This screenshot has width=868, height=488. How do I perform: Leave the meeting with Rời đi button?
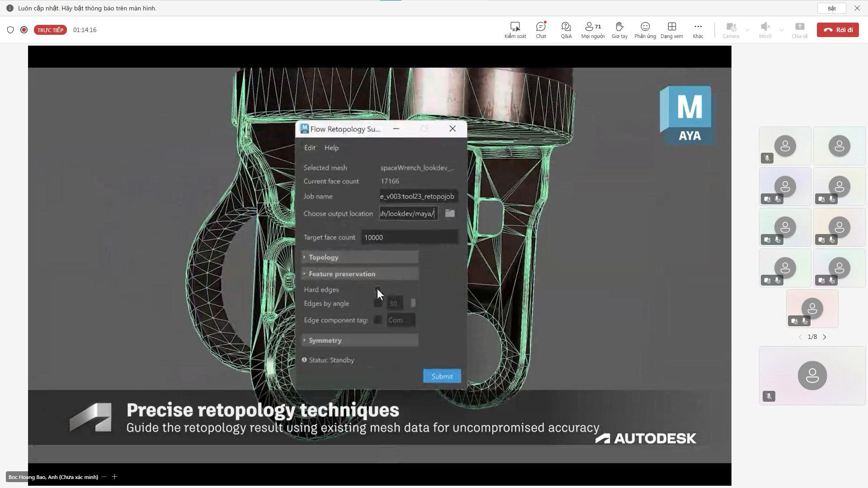pyautogui.click(x=837, y=30)
